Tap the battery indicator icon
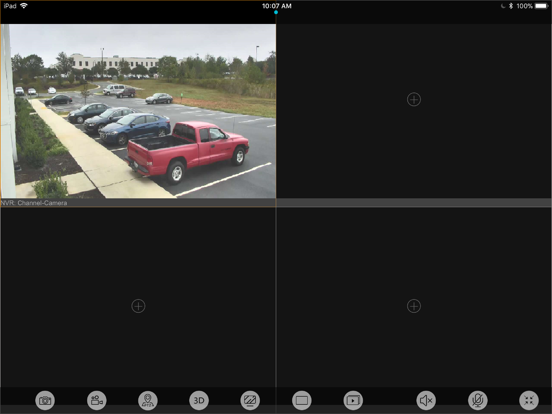Screen dimensions: 552x414 click(541, 6)
